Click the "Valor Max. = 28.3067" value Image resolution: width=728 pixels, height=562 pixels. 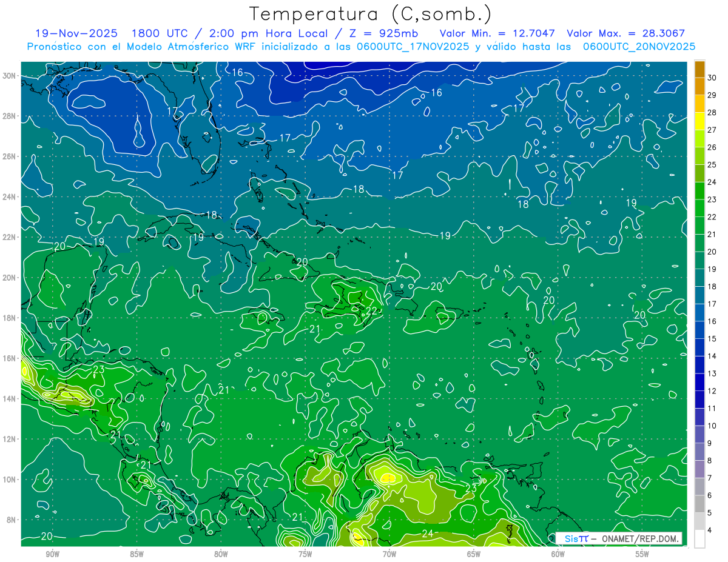tap(626, 33)
